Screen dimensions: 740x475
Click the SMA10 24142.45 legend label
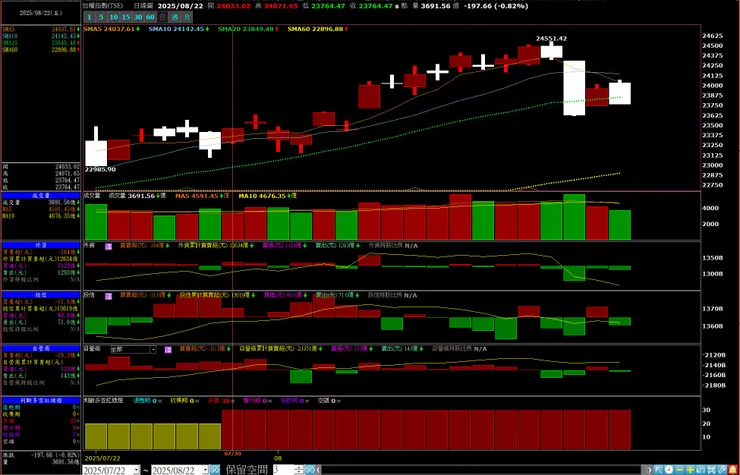click(179, 29)
